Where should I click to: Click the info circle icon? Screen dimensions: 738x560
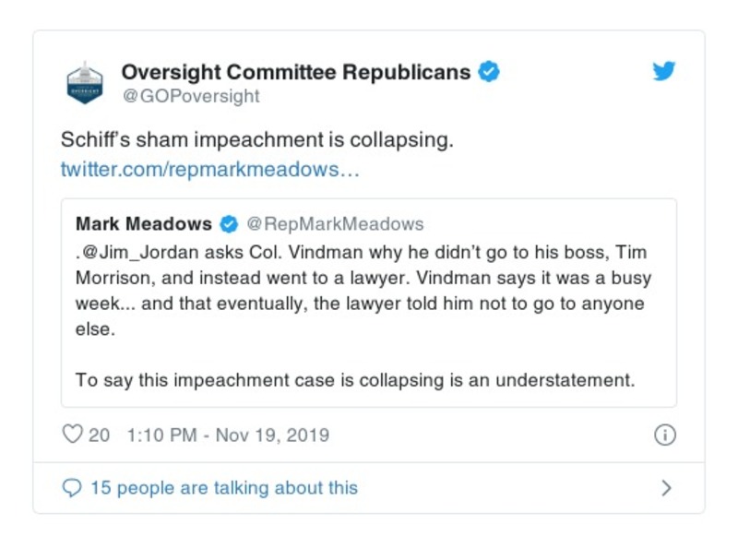pyautogui.click(x=664, y=435)
